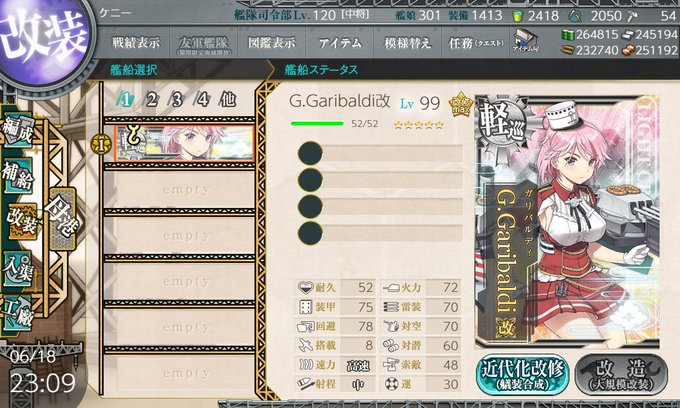Open the 他 (other ships) tab
680x408 pixels.
pyautogui.click(x=228, y=100)
